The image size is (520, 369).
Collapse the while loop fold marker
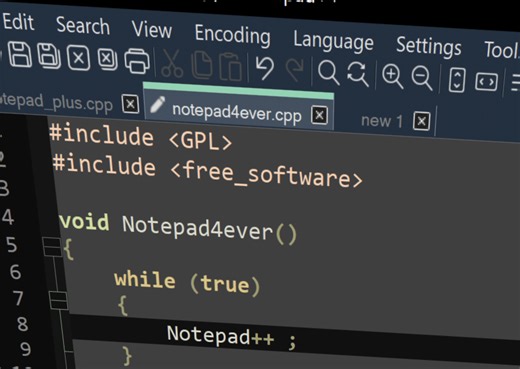pos(59,300)
